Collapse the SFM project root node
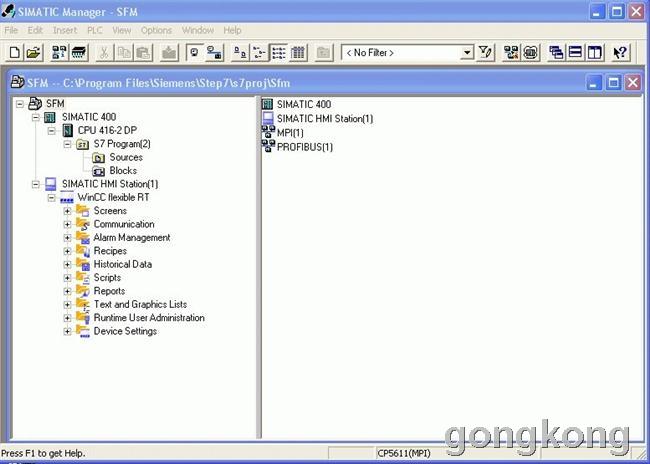This screenshot has height=464, width=650. point(20,104)
